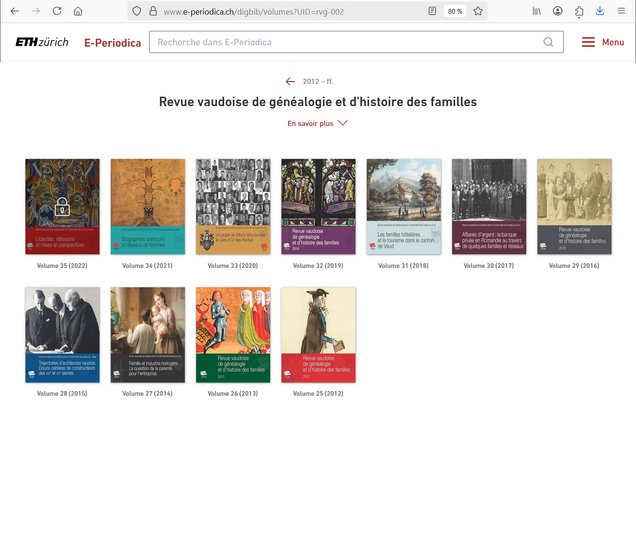Screen dimensions: 636x533
Task: Click the ETH Zürich logo
Action: coord(42,42)
